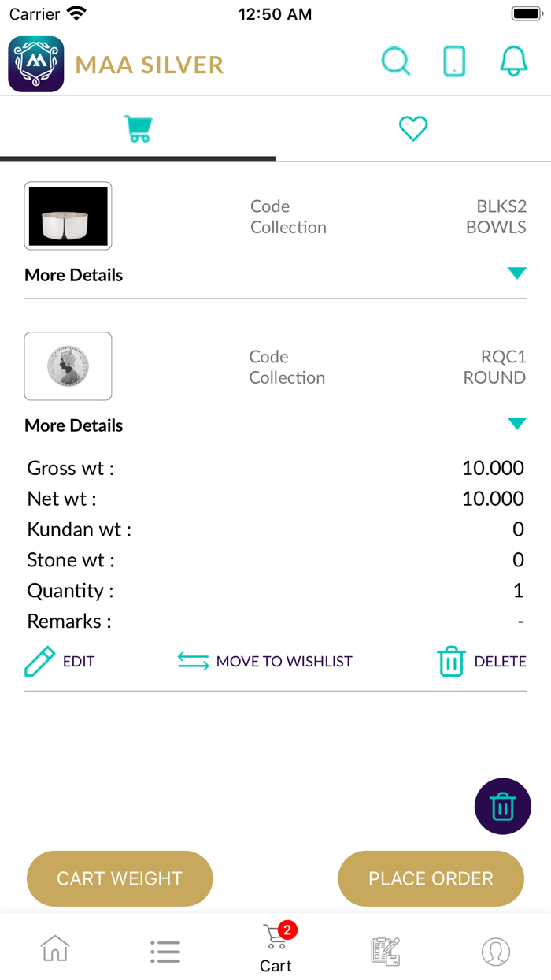Viewport: 551px width, 980px height.
Task: Tap the trash Delete icon for RQC1
Action: pyautogui.click(x=451, y=662)
